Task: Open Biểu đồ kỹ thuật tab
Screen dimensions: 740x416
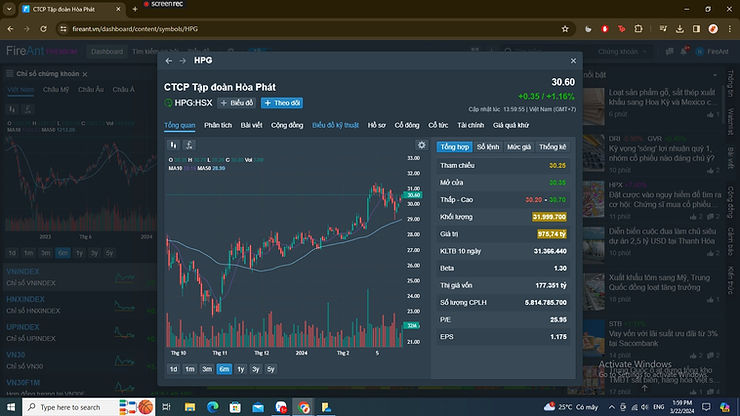Action: pyautogui.click(x=335, y=125)
